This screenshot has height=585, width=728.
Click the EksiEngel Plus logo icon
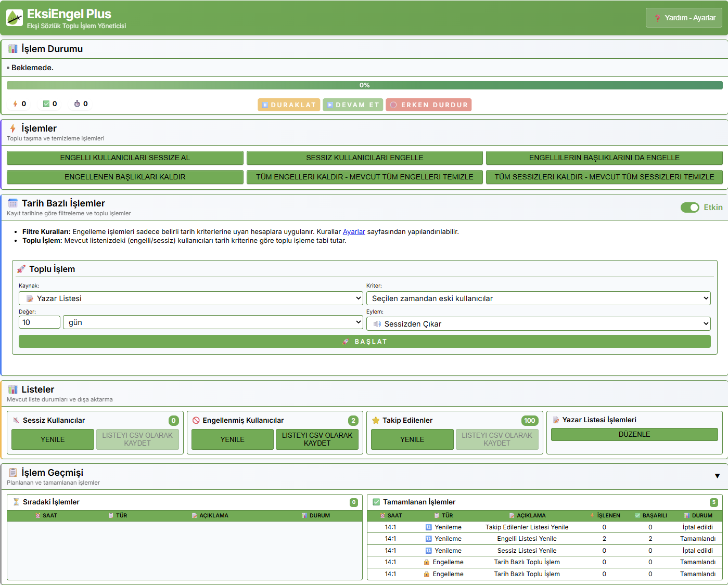click(15, 18)
